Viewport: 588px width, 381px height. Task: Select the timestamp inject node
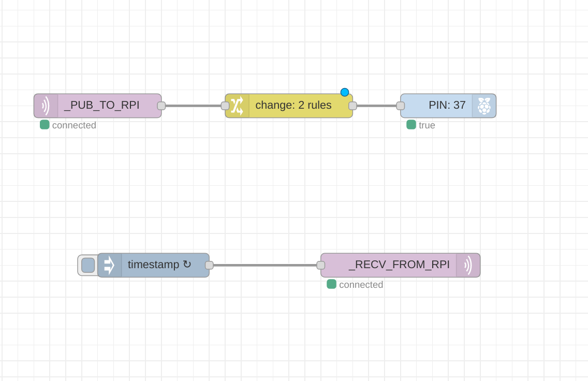tap(153, 265)
